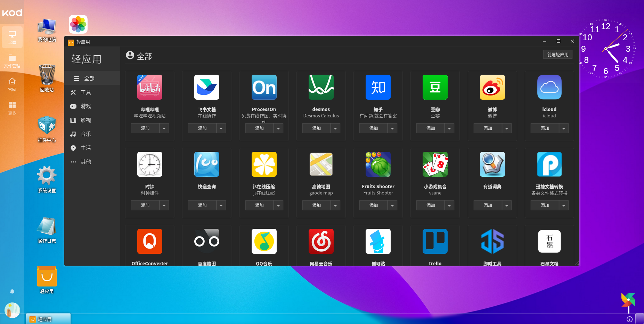The height and width of the screenshot is (324, 644).
Task: Select the 游戏 category in sidebar
Action: (x=92, y=106)
